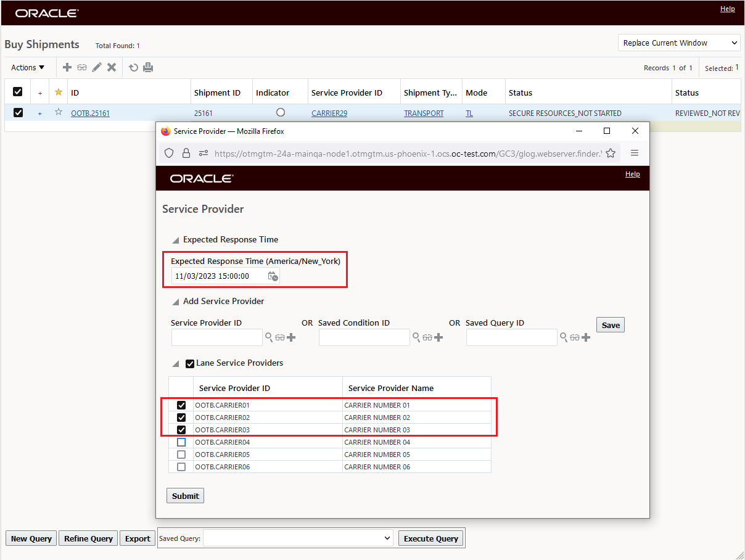745x560 pixels.
Task: Click the New Query button
Action: pyautogui.click(x=31, y=538)
